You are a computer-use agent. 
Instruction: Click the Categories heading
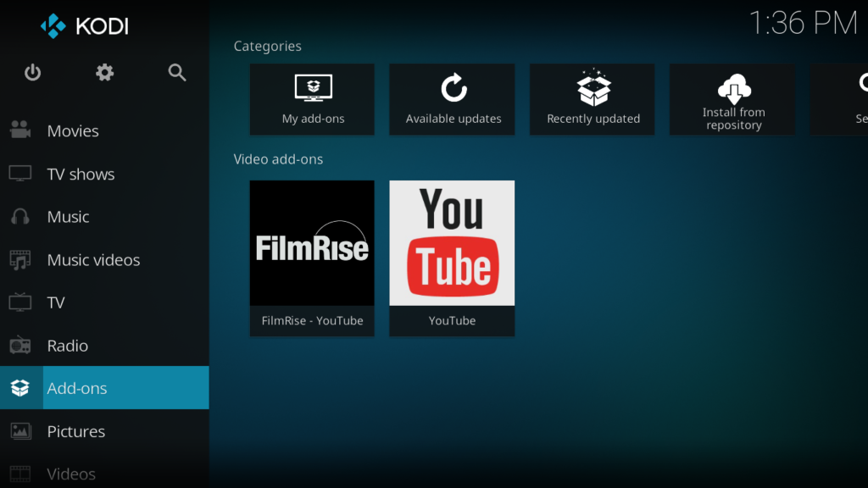click(x=267, y=46)
